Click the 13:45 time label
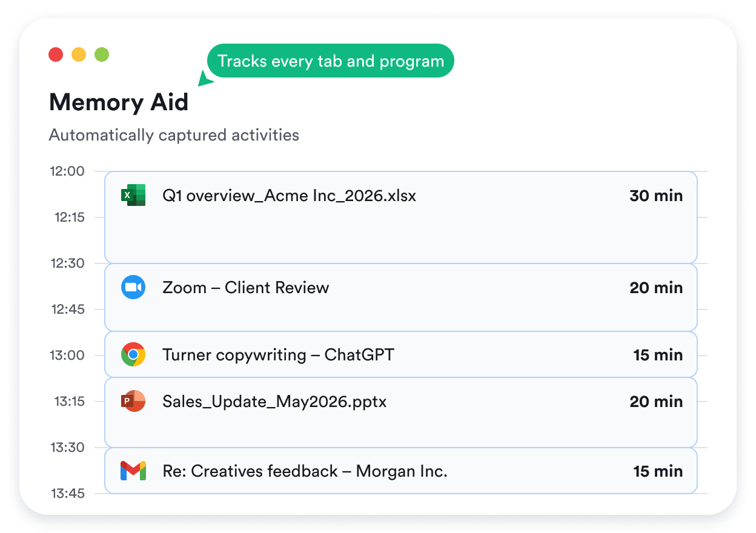The width and height of the screenshot is (756, 533). pos(68,493)
